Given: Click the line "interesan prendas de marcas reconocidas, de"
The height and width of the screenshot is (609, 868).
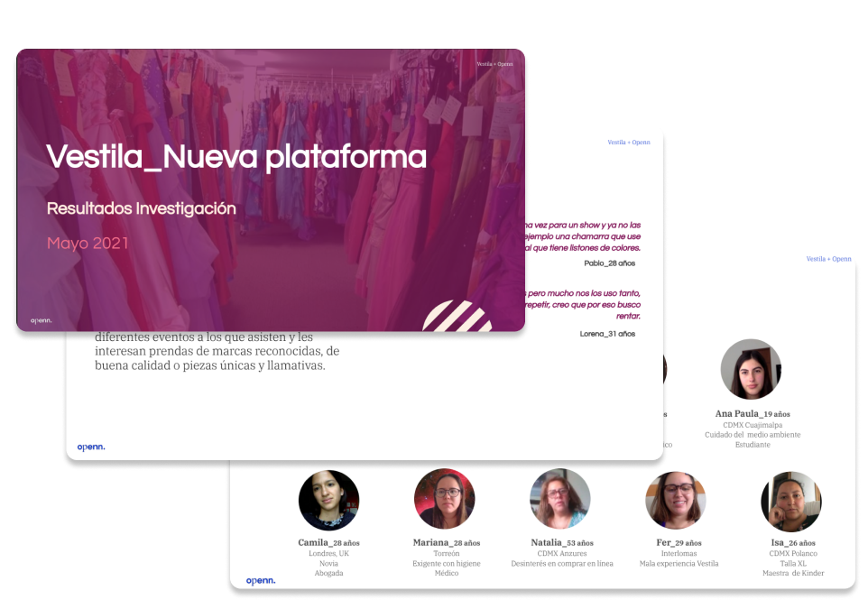Looking at the screenshot, I should click(x=217, y=351).
